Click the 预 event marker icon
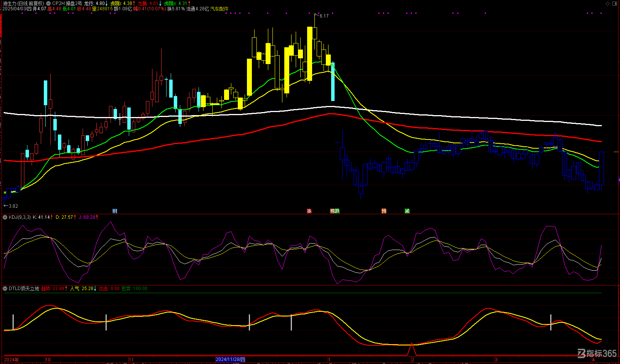 tap(384, 211)
